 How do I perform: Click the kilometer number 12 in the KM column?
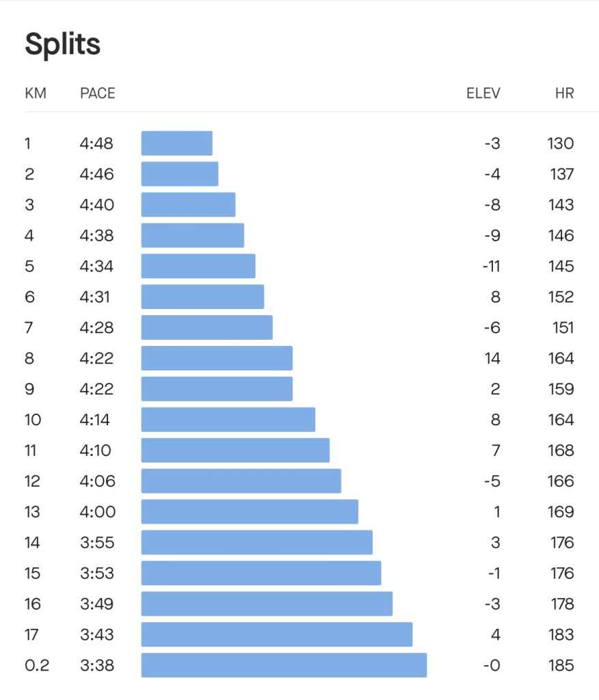coord(32,481)
